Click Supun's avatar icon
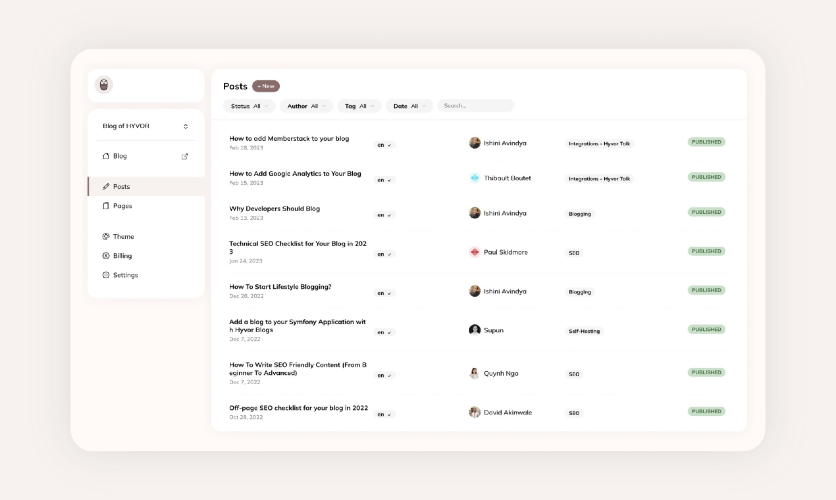The height and width of the screenshot is (500, 836). 475,330
